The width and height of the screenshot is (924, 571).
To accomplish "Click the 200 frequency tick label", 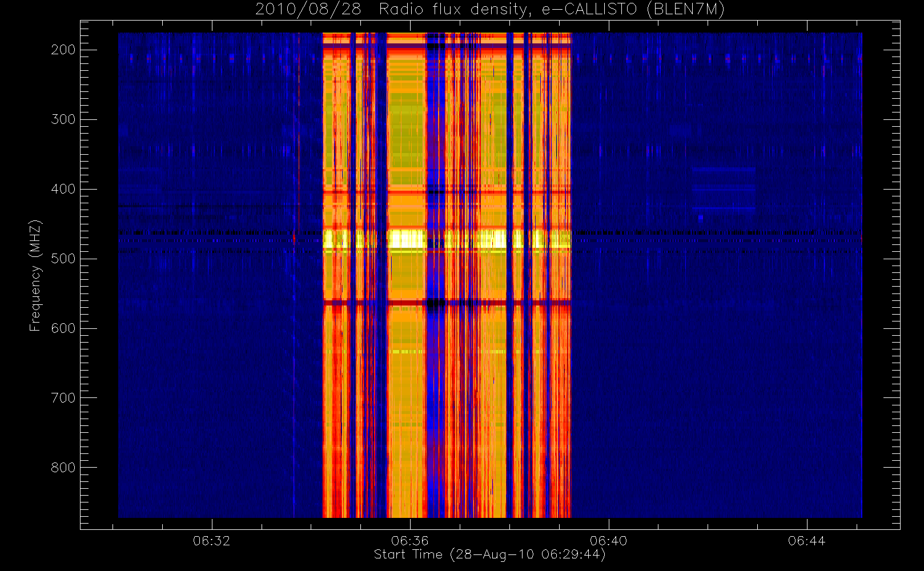I will point(63,50).
